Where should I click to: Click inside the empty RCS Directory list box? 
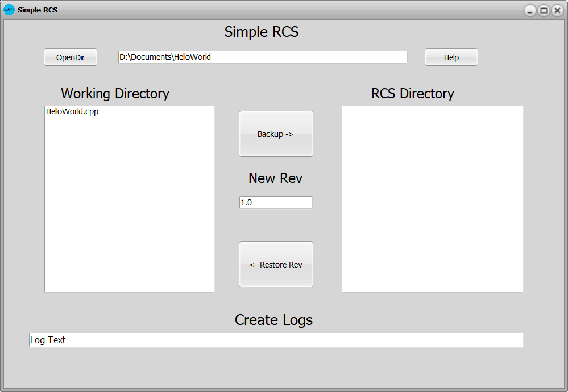point(432,199)
